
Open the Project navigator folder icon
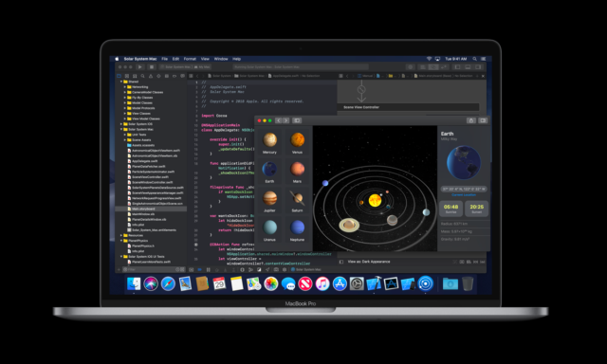(x=120, y=76)
